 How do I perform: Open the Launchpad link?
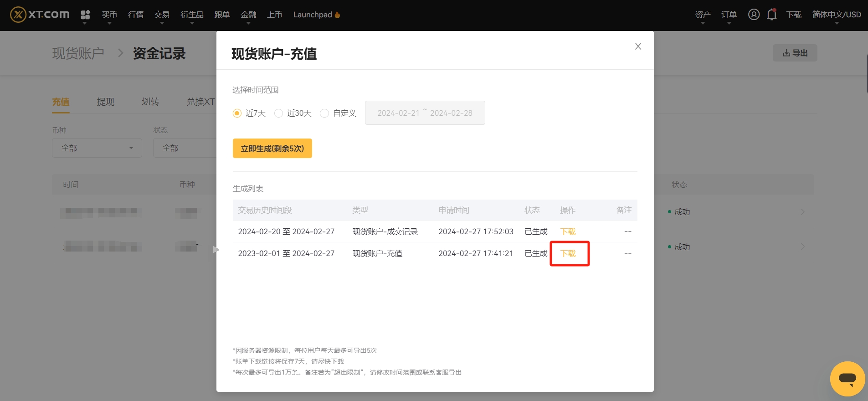[x=317, y=15]
